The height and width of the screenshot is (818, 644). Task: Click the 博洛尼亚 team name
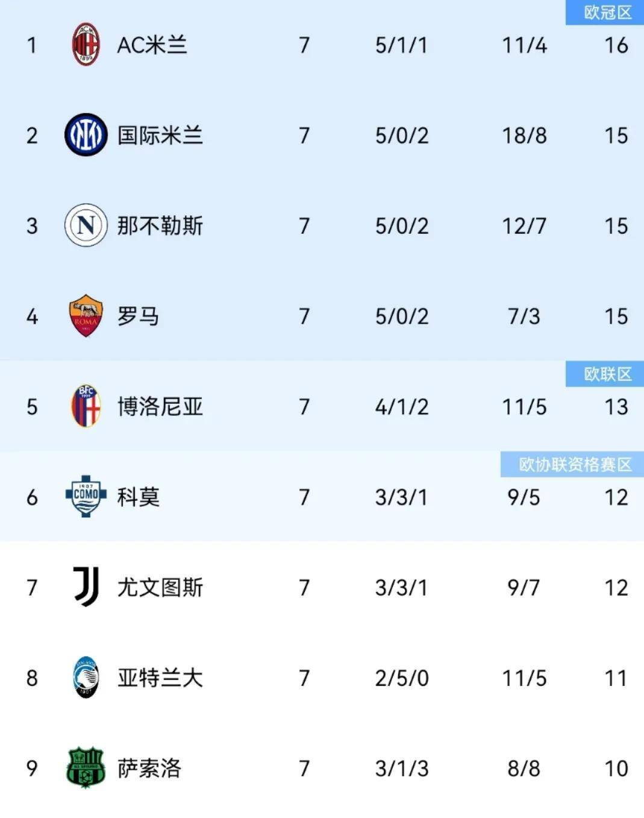pyautogui.click(x=160, y=407)
